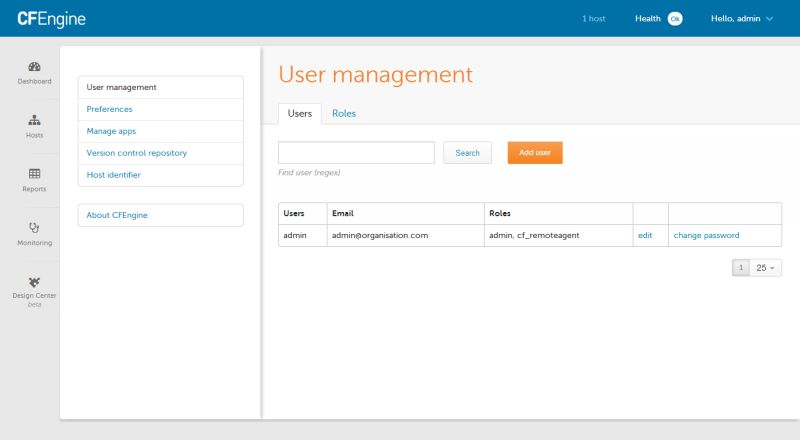This screenshot has height=440, width=800.
Task: Click the 1 host link
Action: pos(593,19)
